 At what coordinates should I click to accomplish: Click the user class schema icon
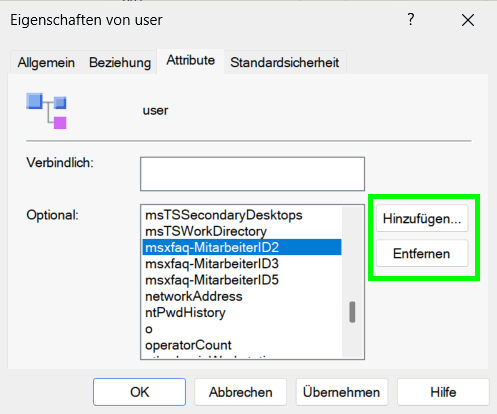46,111
